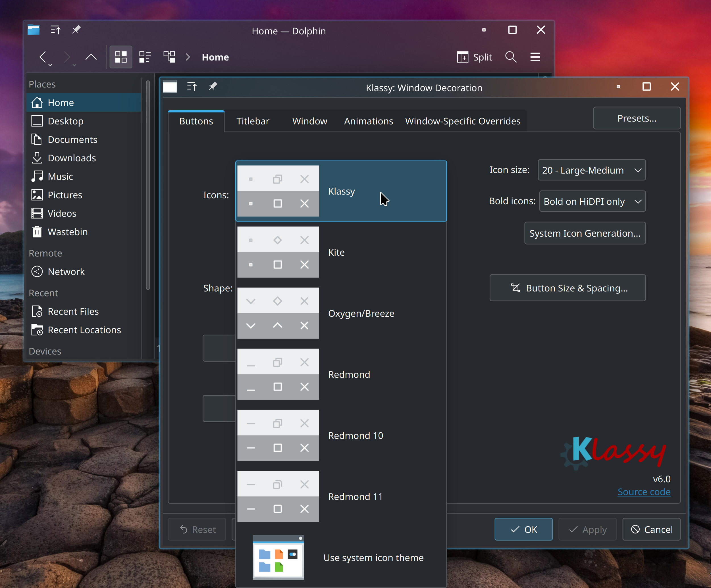
Task: Click the Dolphin search magnifier icon
Action: pos(511,57)
